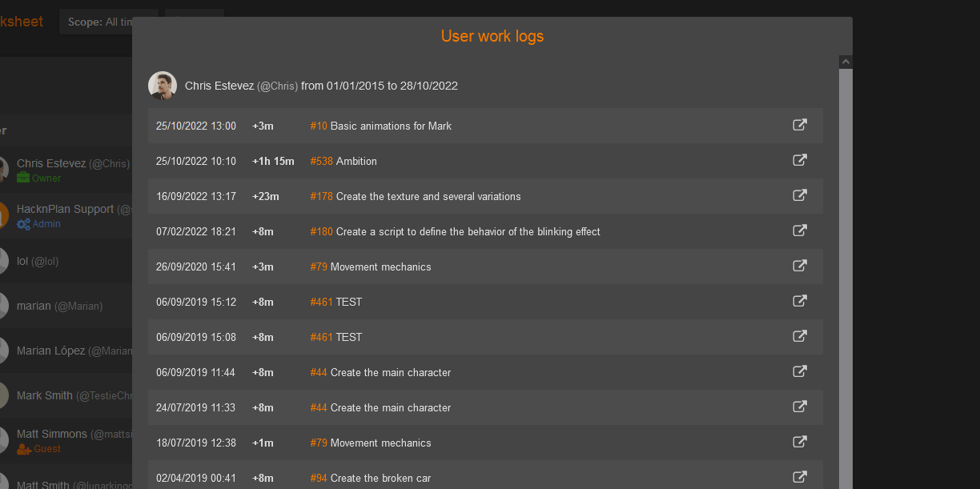Open external link for 18/07/2019 Movement mechanics
Viewport: 980px width, 489px height.
point(799,443)
